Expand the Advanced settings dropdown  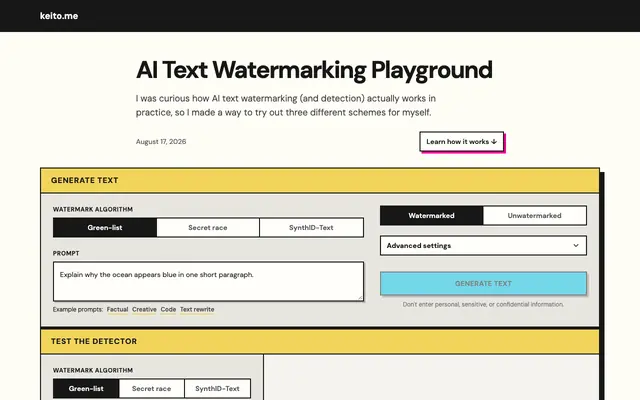[483, 246]
